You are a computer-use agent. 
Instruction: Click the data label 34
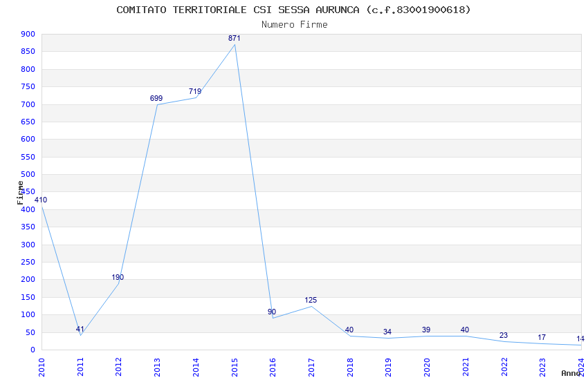coord(387,332)
